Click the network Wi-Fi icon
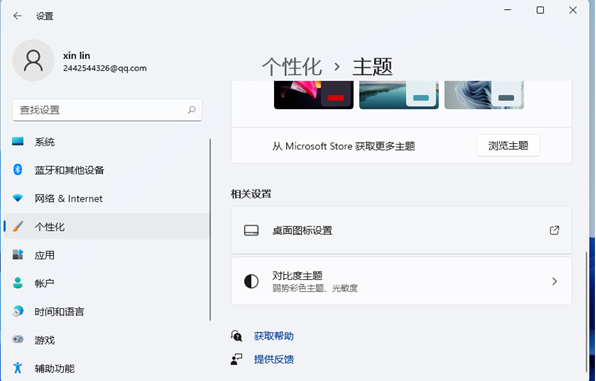 pos(18,198)
